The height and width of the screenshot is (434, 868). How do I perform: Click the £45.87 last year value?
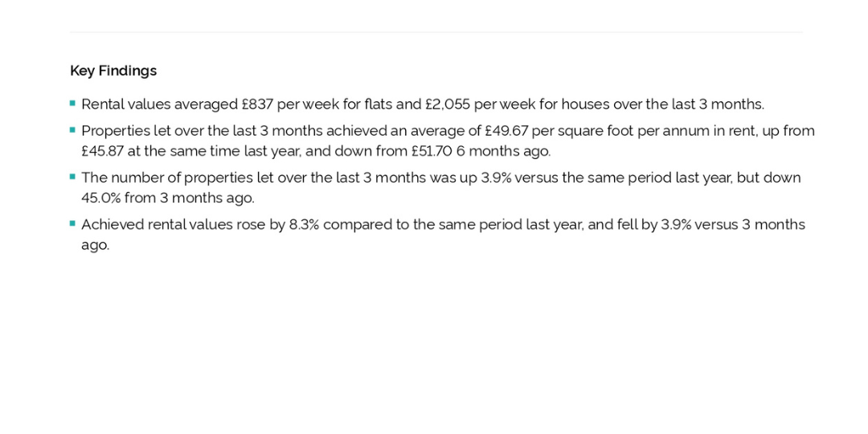point(102,151)
